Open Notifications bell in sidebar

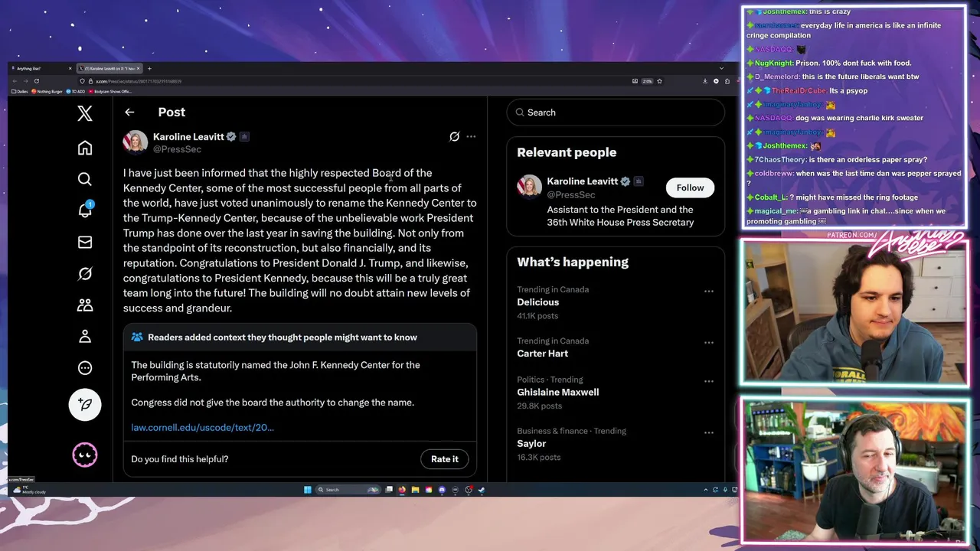pyautogui.click(x=85, y=210)
